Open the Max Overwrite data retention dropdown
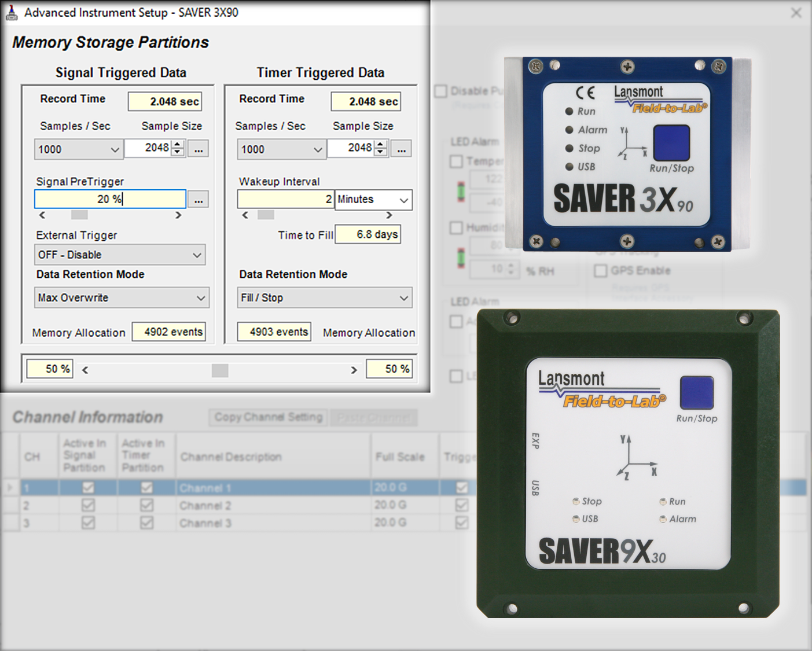Screen dimensions: 812x651 click(x=122, y=297)
